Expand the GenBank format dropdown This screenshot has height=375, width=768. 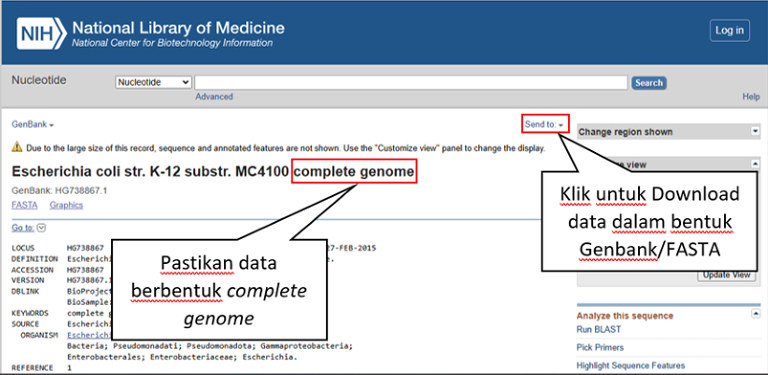click(32, 124)
